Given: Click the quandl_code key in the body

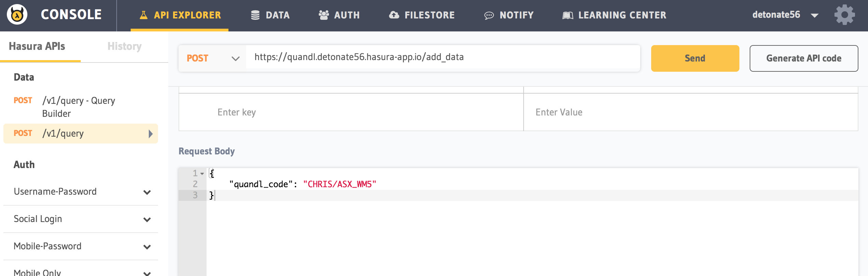Looking at the screenshot, I should pos(261,184).
